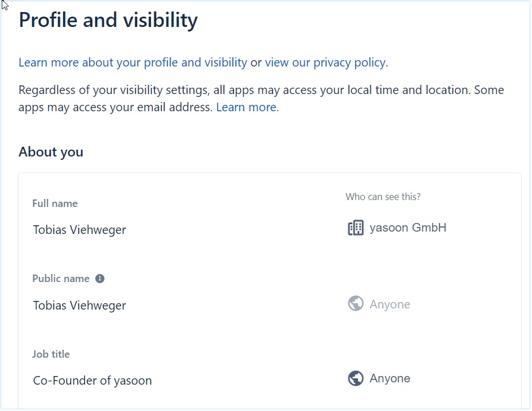The width and height of the screenshot is (532, 411).
Task: Edit the Full name field value
Action: point(80,230)
